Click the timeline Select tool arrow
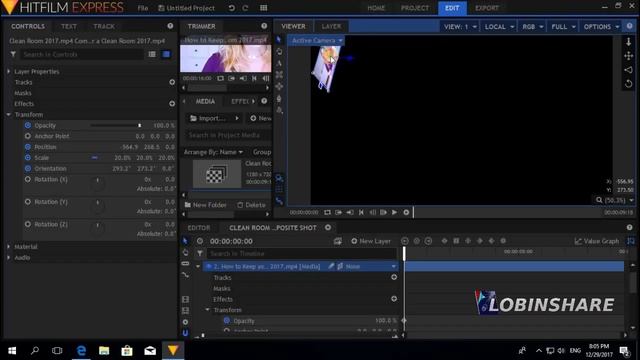Image resolution: width=640 pixels, height=360 pixels. click(185, 241)
